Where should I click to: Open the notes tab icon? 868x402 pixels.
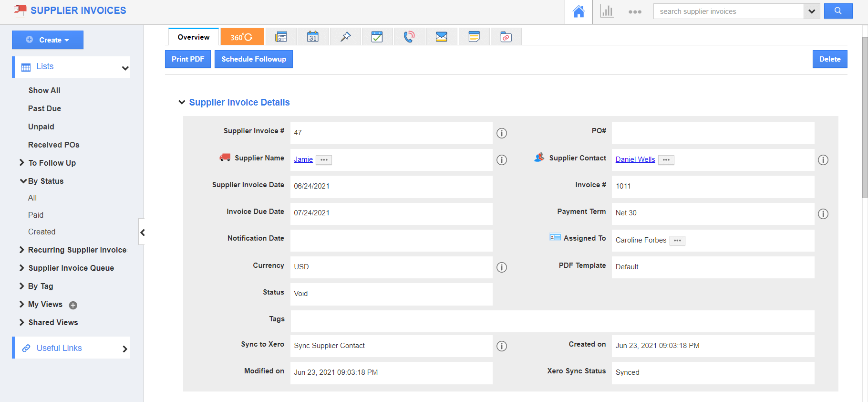click(474, 37)
